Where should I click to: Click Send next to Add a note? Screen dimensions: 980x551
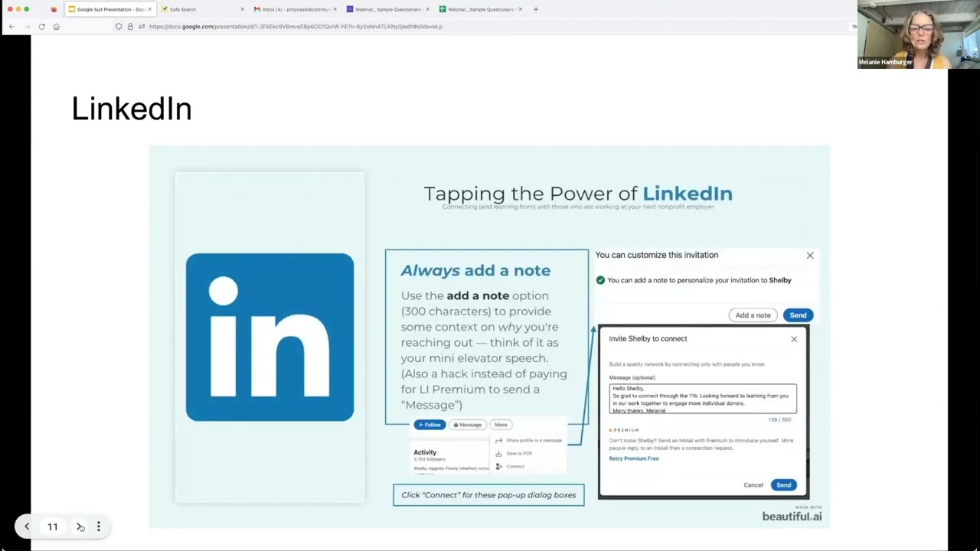click(798, 315)
